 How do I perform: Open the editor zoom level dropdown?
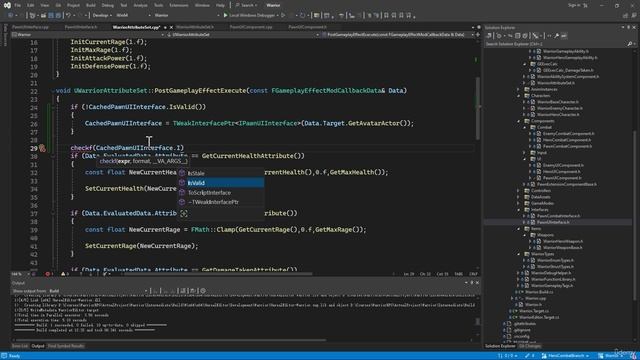(x=21, y=274)
